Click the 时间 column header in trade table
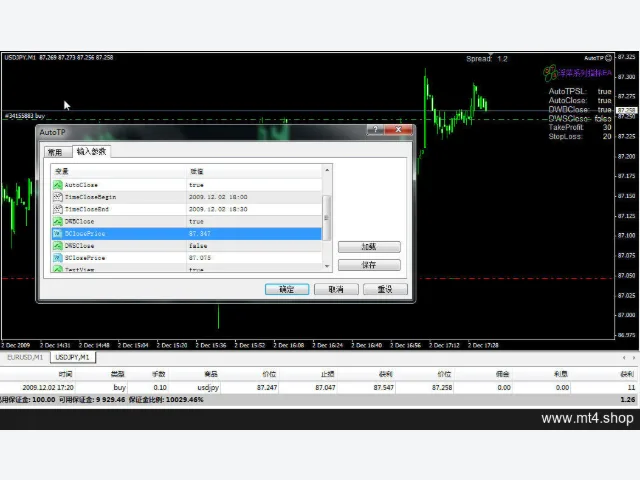This screenshot has height=480, width=640. [65, 374]
